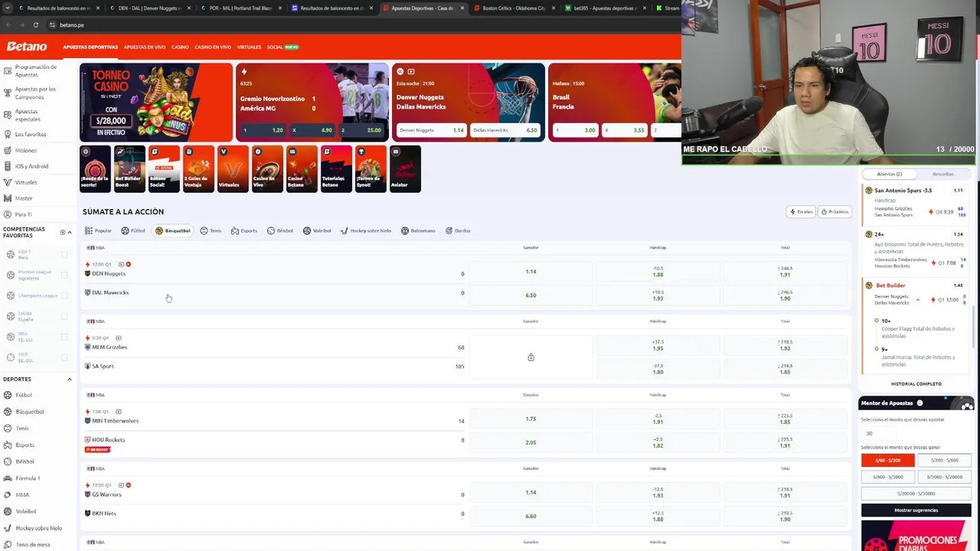Switch to the Tenis filter
The image size is (980, 551).
pyautogui.click(x=211, y=230)
